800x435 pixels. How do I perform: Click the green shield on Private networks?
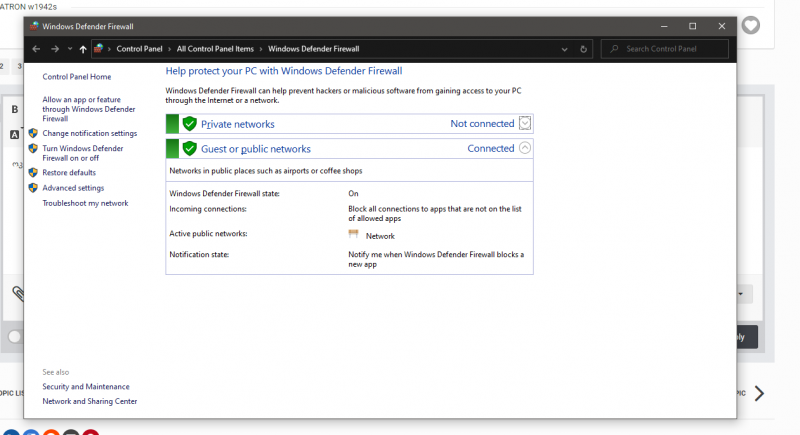tap(190, 124)
